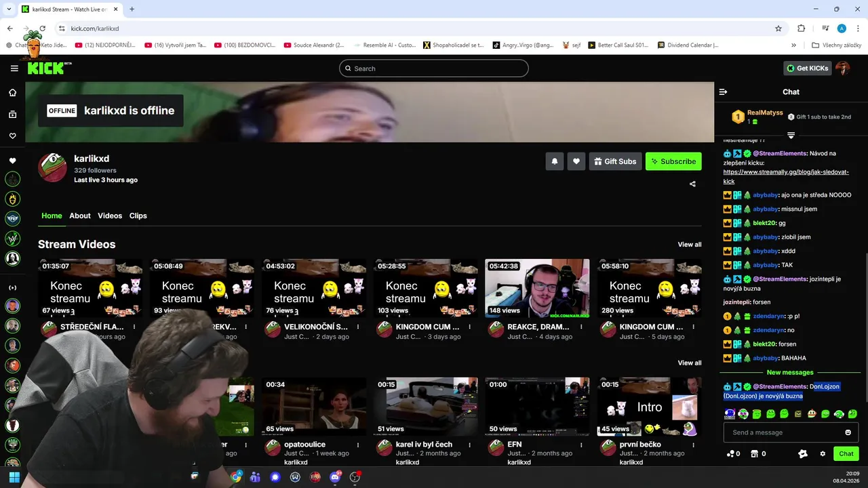Open the 05:28:55 KINGDOM CUM stream thumbnail
Viewport: 868px width, 488px height.
(x=426, y=288)
